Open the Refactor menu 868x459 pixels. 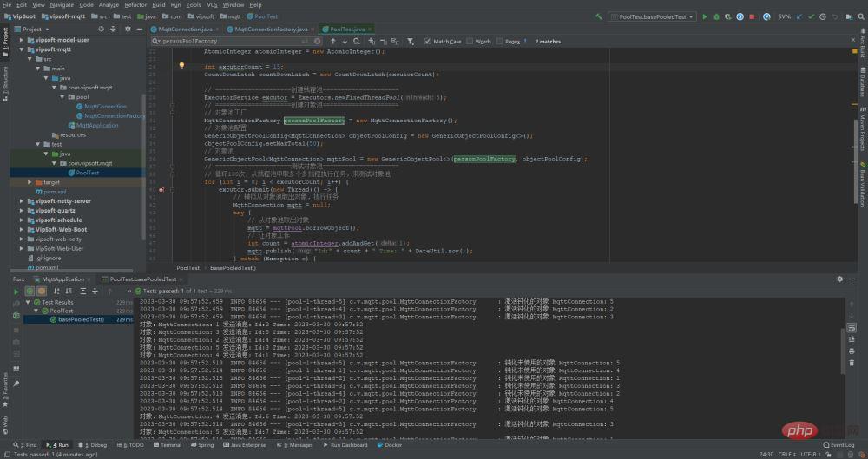135,4
